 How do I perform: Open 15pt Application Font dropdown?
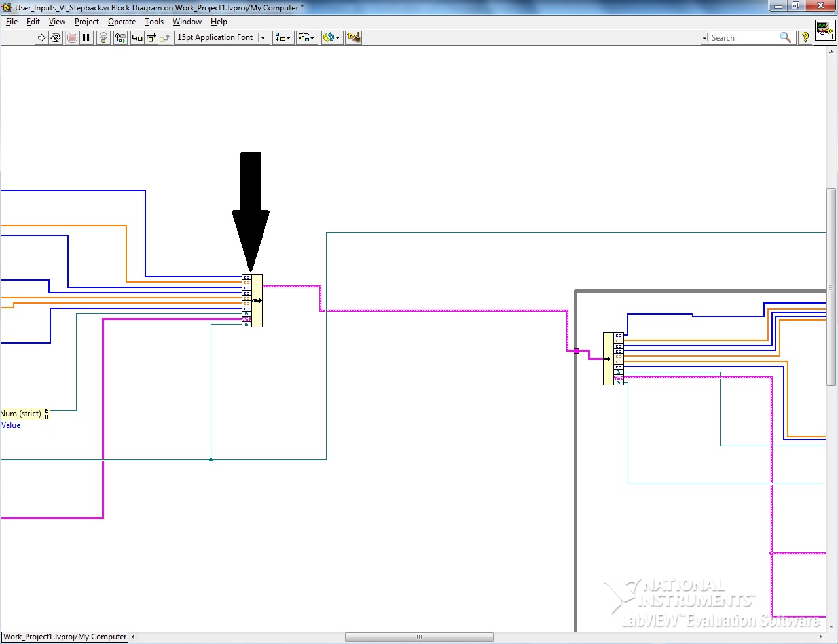pyautogui.click(x=222, y=37)
